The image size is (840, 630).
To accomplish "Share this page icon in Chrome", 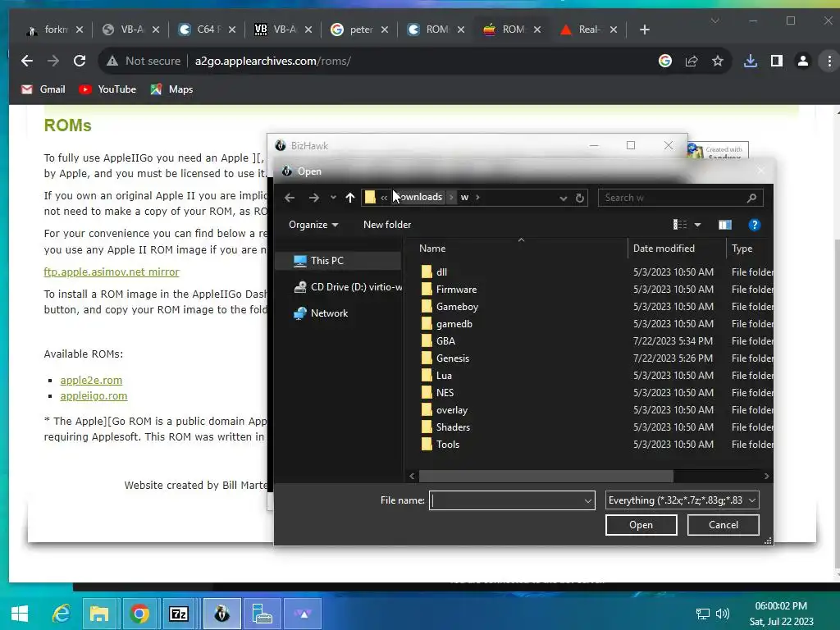I will [691, 61].
